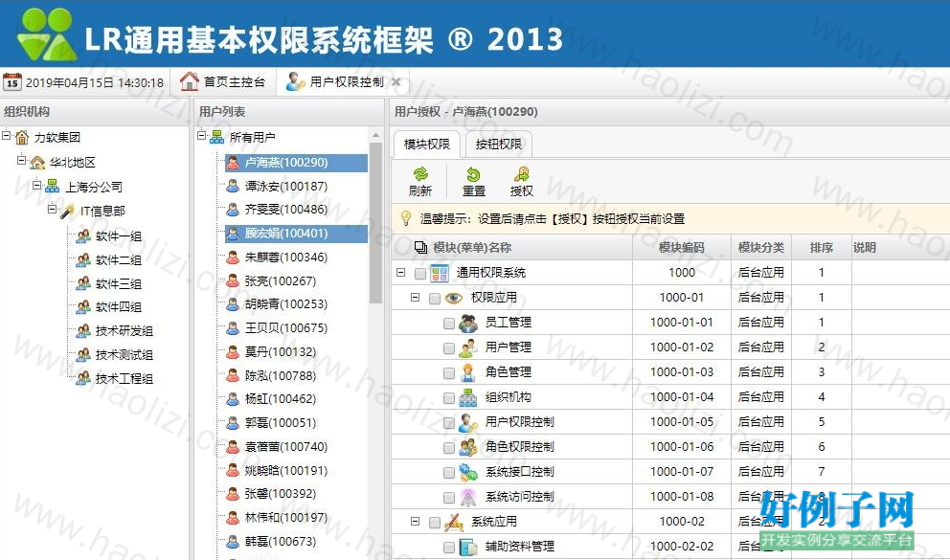
Task: Collapse the 上海分公司 tree node
Action: click(x=36, y=185)
